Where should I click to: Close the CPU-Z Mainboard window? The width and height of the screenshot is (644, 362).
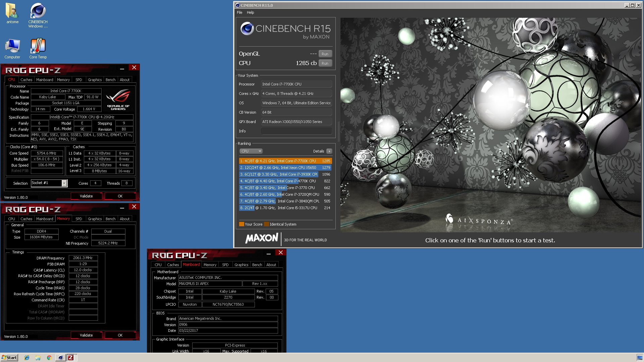[281, 252]
